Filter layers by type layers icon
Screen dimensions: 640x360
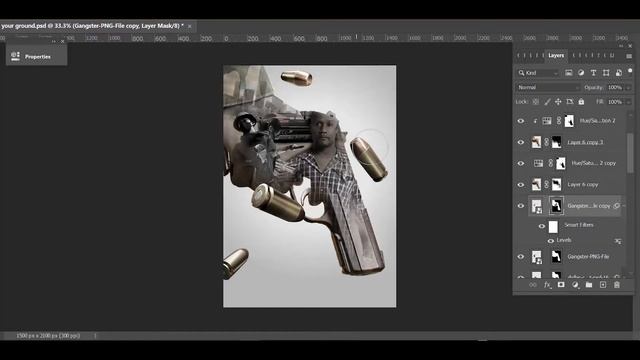(593, 73)
